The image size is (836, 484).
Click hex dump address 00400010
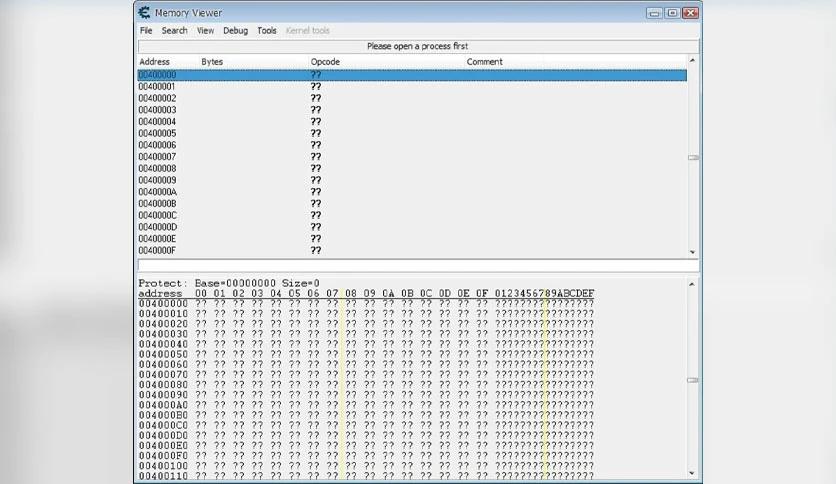click(x=163, y=314)
